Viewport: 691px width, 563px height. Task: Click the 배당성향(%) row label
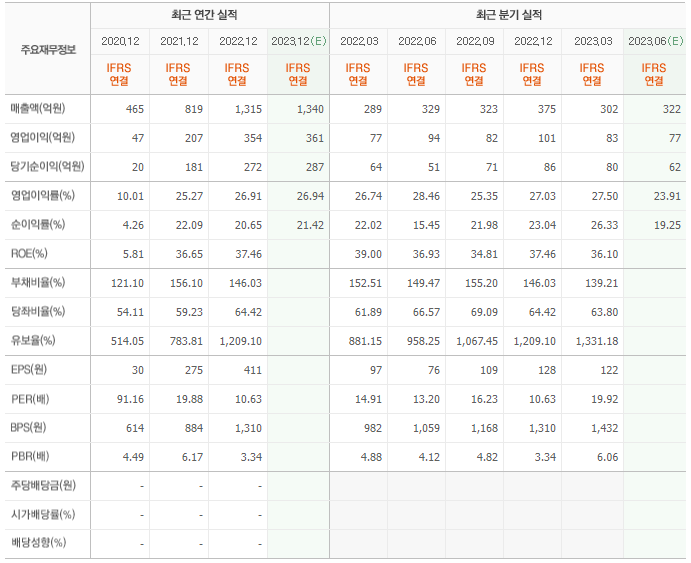click(x=38, y=542)
